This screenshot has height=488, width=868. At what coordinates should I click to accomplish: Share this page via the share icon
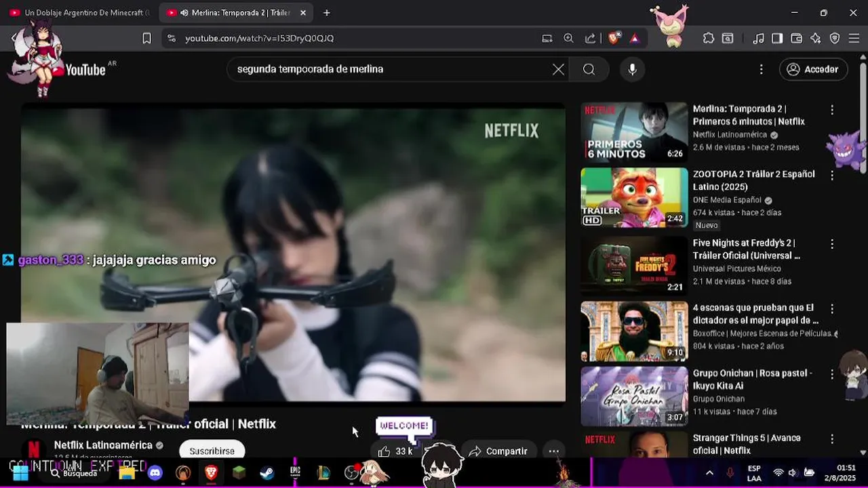(591, 39)
